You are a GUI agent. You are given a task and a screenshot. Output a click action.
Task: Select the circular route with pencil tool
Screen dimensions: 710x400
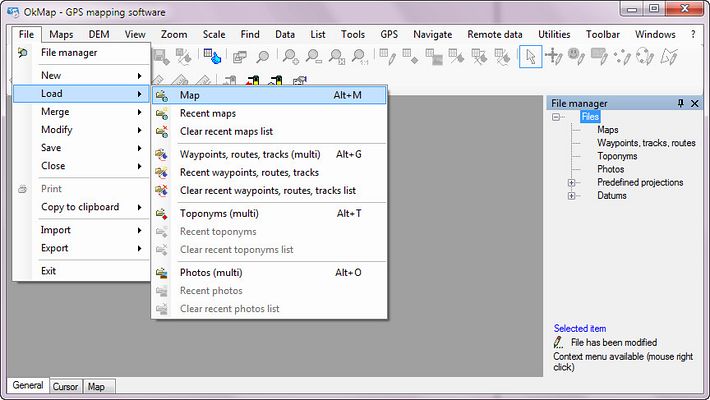point(645,57)
